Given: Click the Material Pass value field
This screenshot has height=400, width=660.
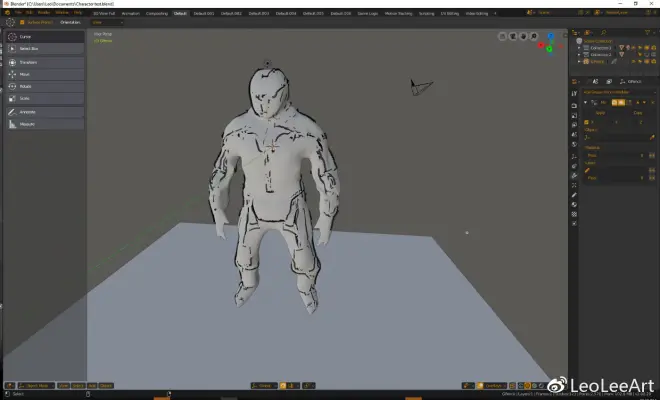Looking at the screenshot, I should [615, 155].
